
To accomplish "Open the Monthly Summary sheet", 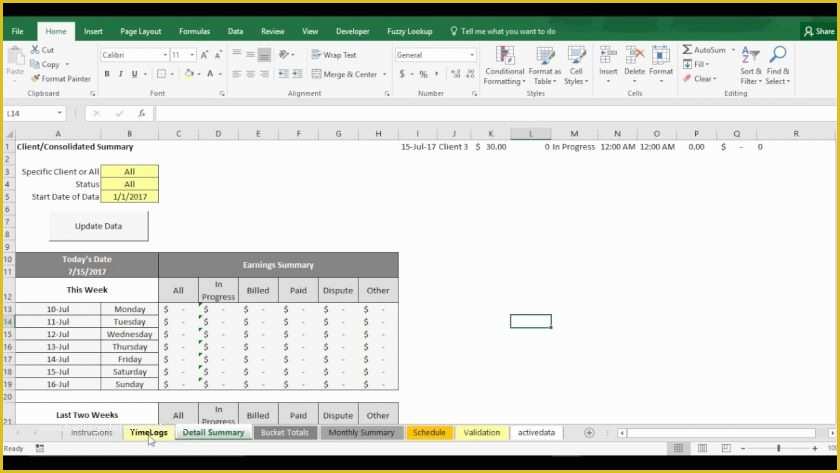I will (x=362, y=432).
